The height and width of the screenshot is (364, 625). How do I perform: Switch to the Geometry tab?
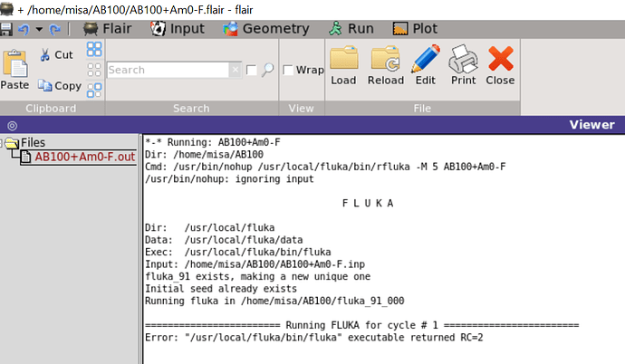click(x=266, y=29)
